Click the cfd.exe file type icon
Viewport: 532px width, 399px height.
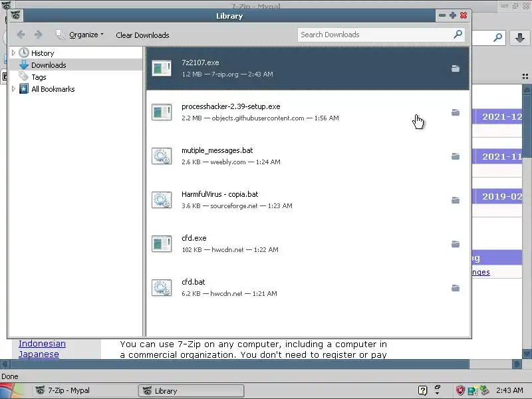[162, 243]
